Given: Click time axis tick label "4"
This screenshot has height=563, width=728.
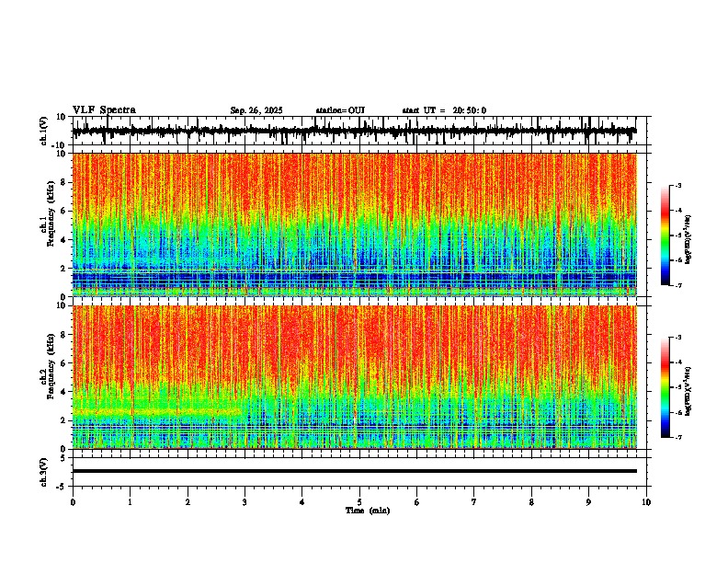Looking at the screenshot, I should pyautogui.click(x=302, y=502).
